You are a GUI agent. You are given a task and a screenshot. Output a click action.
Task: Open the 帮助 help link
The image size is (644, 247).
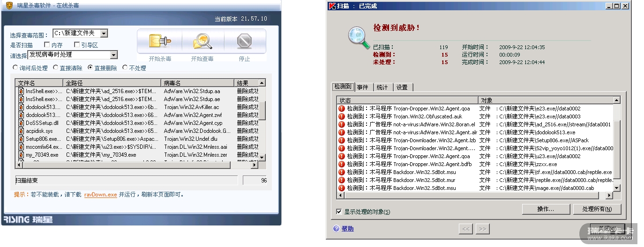point(347,229)
